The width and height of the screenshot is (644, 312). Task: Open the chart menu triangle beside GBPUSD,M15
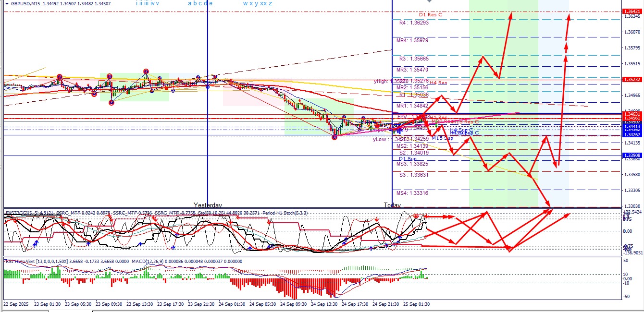[7, 4]
